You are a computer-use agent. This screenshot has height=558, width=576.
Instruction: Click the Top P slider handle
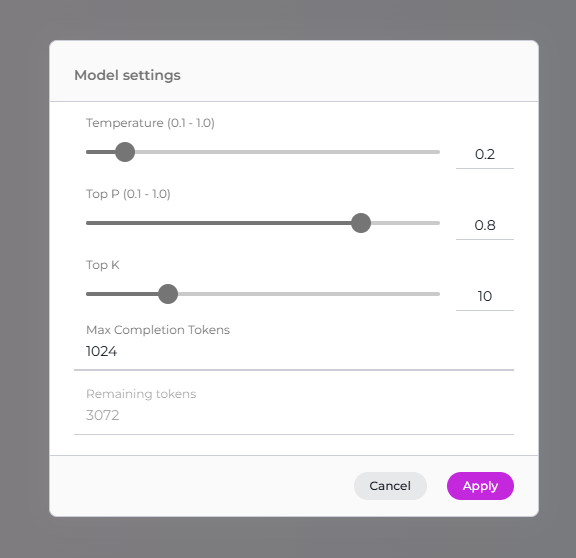[x=361, y=223]
